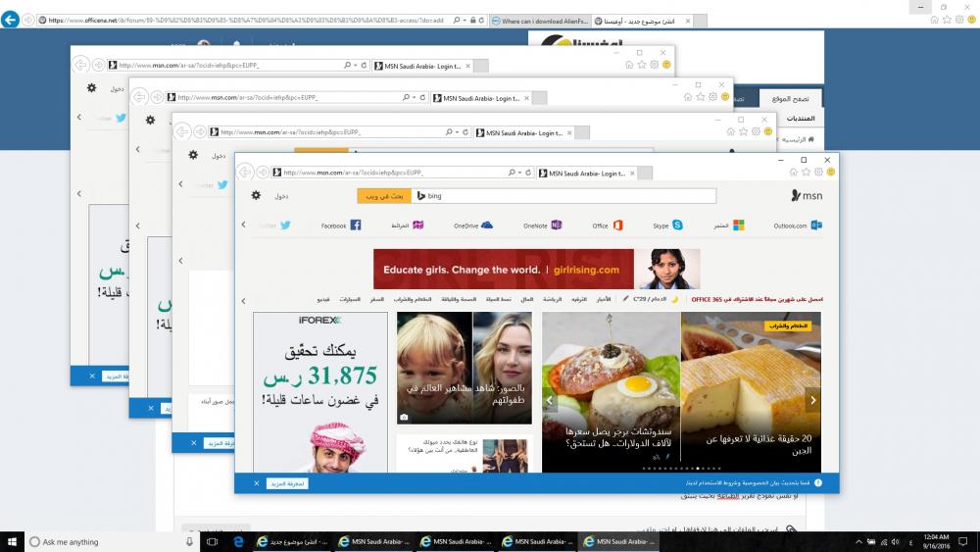The width and height of the screenshot is (980, 552).
Task: Open MSN settings gear icon
Action: click(x=256, y=195)
